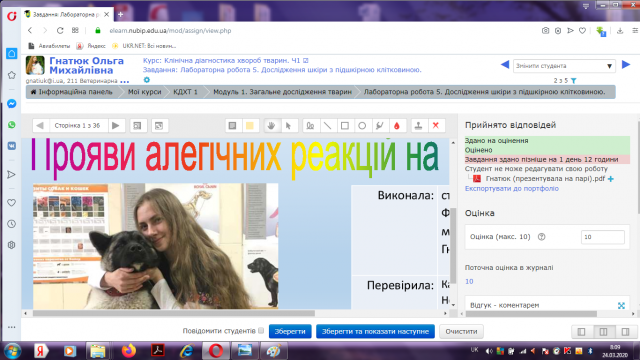The height and width of the screenshot is (360, 640).
Task: Click the Зберегти button
Action: click(290, 331)
